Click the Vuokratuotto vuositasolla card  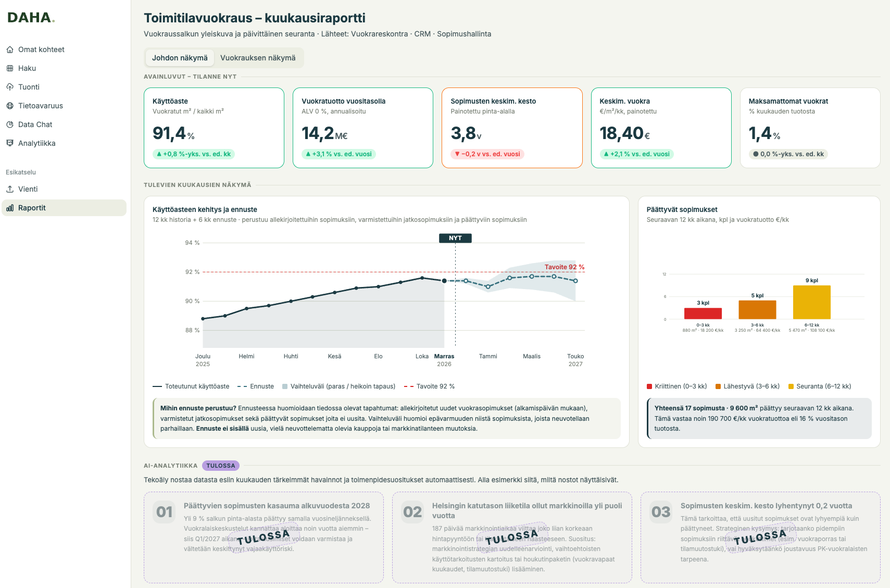point(363,128)
